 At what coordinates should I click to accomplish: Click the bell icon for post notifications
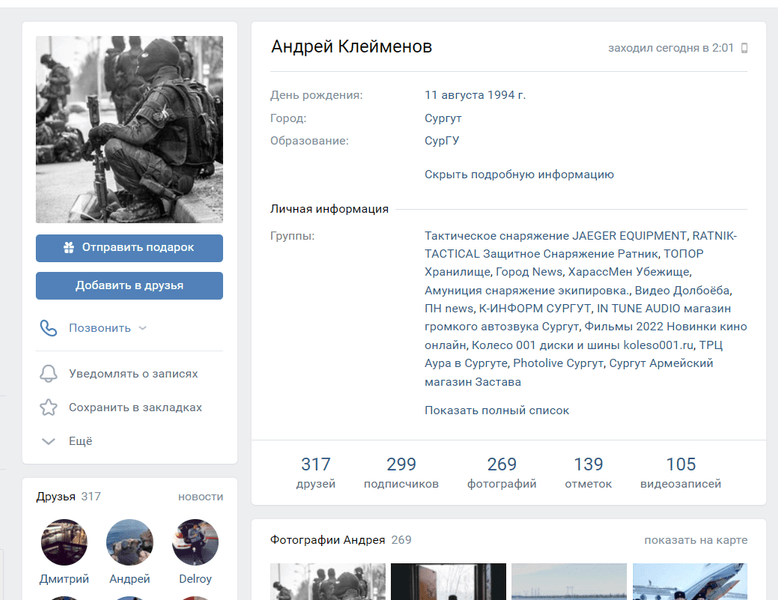pos(48,374)
